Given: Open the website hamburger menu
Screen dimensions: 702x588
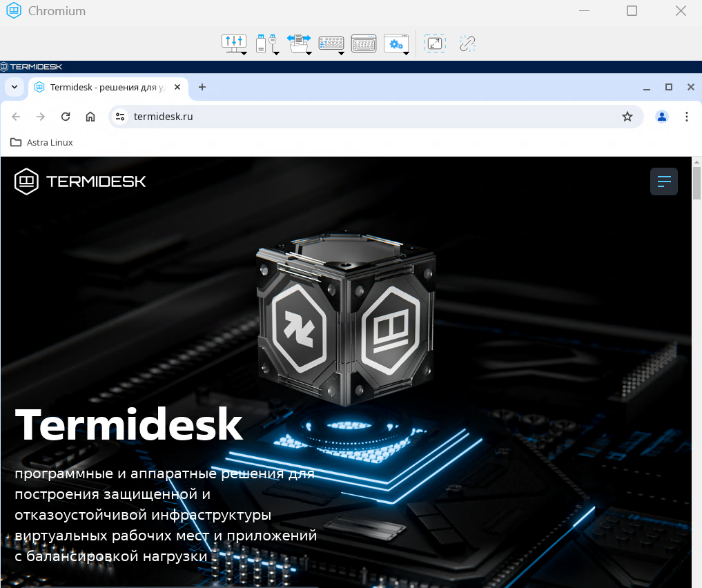Looking at the screenshot, I should click(x=664, y=182).
